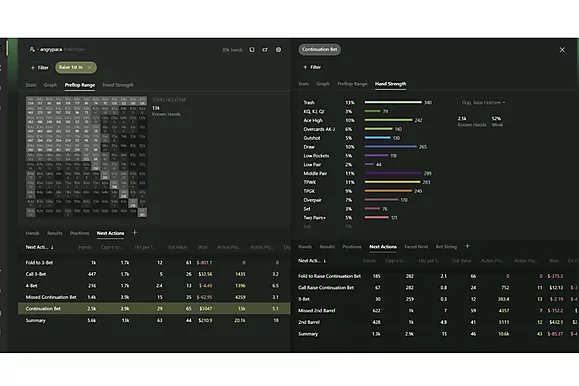
Task: Remove the Raise 1st In filter chip via its X
Action: click(x=89, y=68)
